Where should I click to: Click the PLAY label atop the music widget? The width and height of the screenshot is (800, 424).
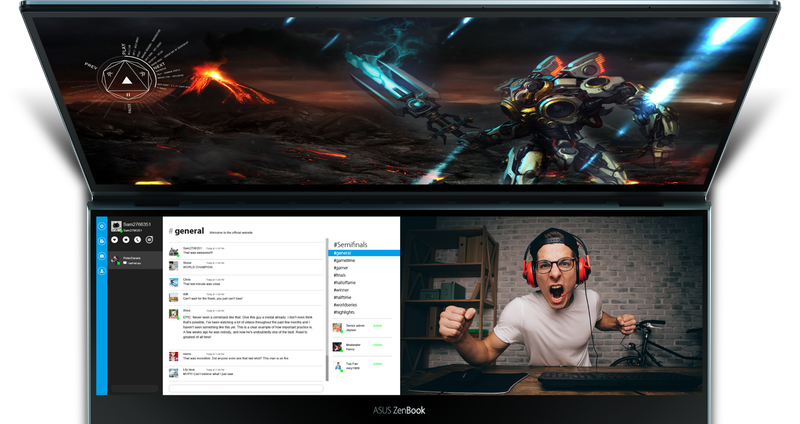[123, 48]
